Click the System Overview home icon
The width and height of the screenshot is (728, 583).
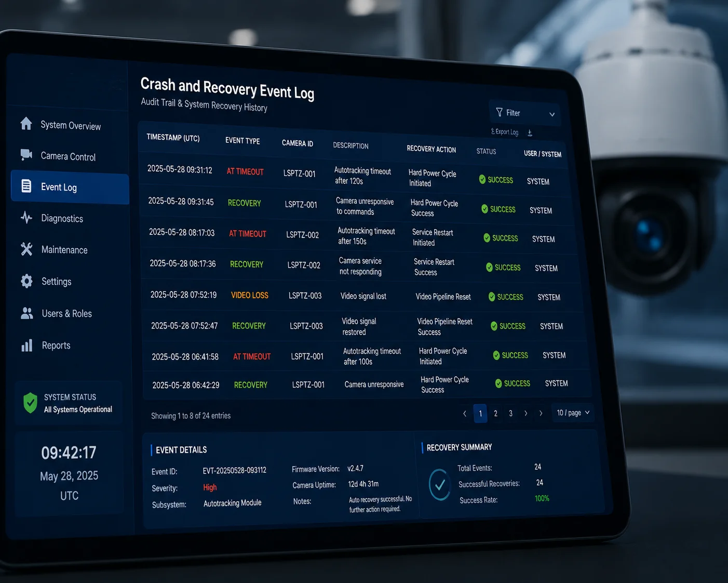[x=26, y=123]
